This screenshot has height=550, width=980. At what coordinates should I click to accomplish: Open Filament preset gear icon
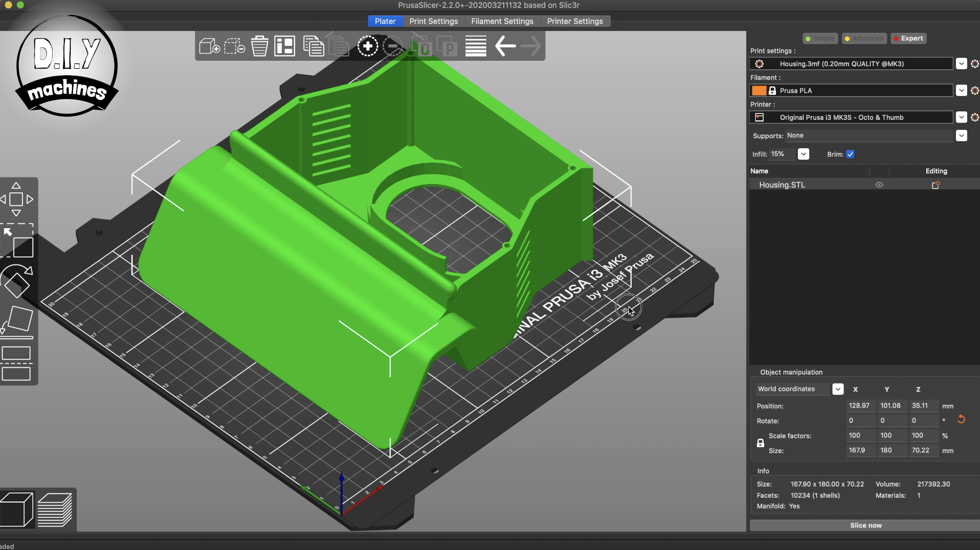pyautogui.click(x=975, y=91)
